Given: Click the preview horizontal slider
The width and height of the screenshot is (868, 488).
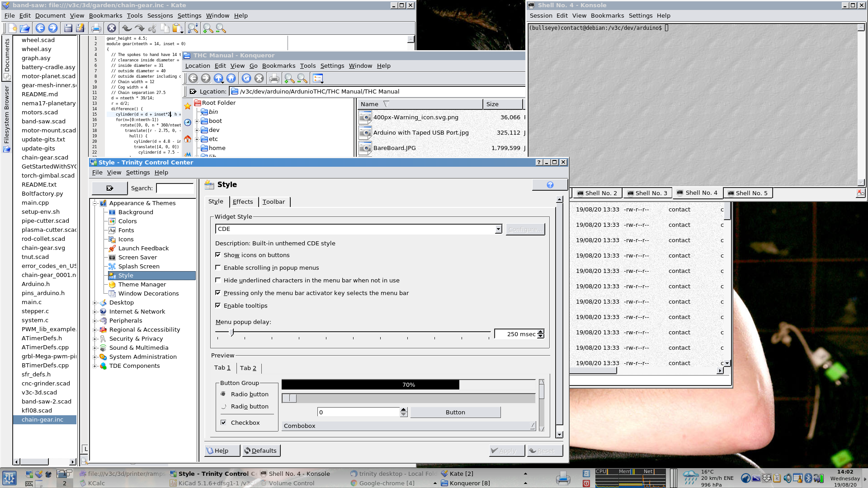Looking at the screenshot, I should coord(408,398).
